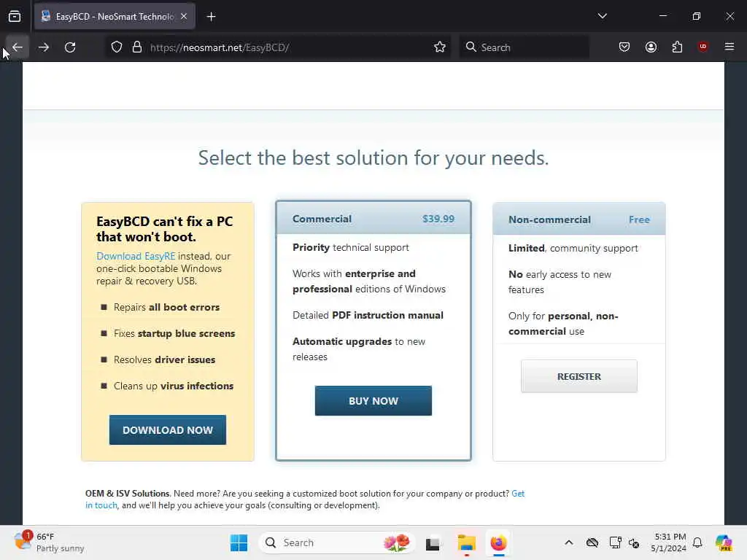Focus the Firefox Search box
The height and width of the screenshot is (560, 747).
tap(524, 47)
